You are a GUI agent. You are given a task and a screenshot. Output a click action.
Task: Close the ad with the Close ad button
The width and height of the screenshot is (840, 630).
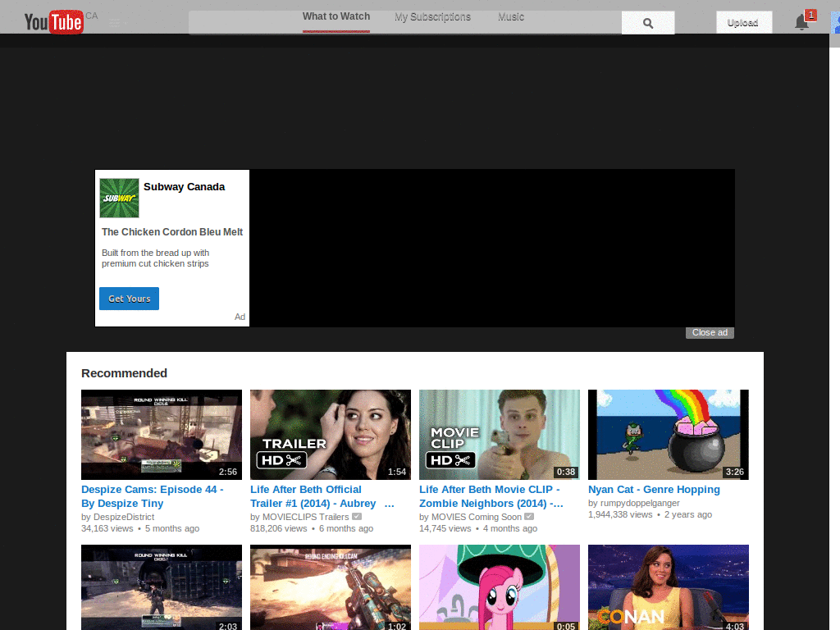click(710, 333)
